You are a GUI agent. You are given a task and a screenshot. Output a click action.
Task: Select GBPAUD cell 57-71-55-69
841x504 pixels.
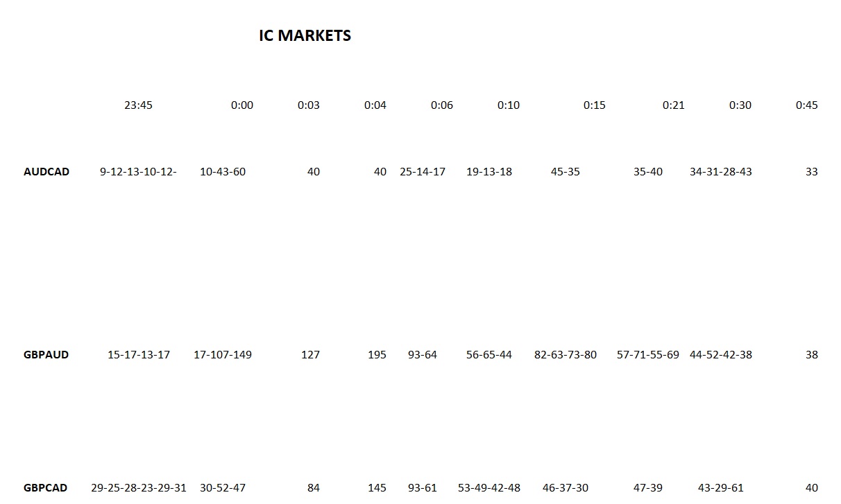[x=648, y=355]
